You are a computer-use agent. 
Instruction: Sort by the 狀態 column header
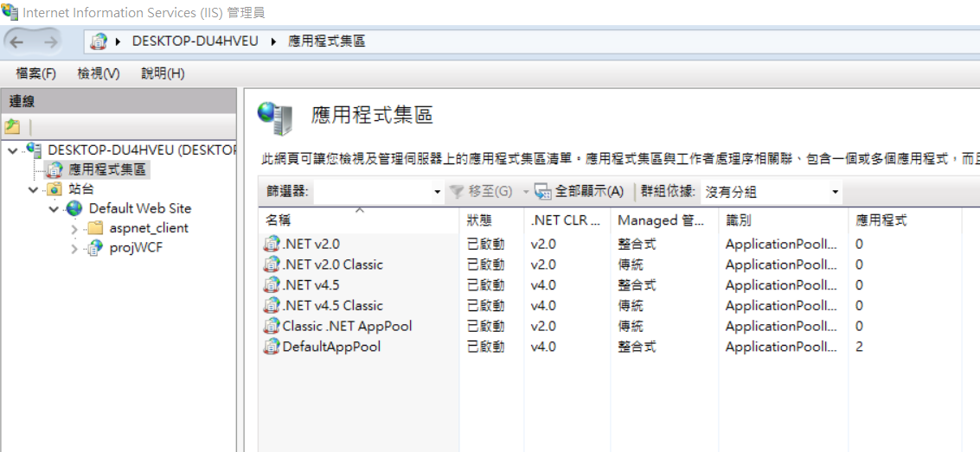(492, 220)
